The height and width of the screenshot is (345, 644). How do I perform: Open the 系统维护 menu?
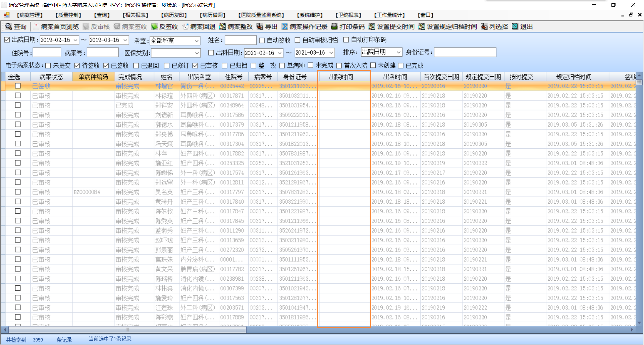tap(310, 15)
